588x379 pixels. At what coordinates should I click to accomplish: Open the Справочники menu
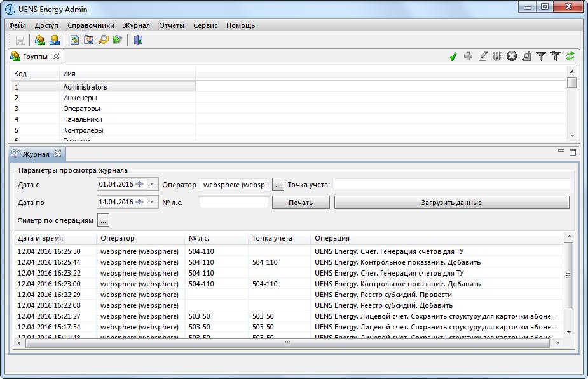[x=91, y=25]
